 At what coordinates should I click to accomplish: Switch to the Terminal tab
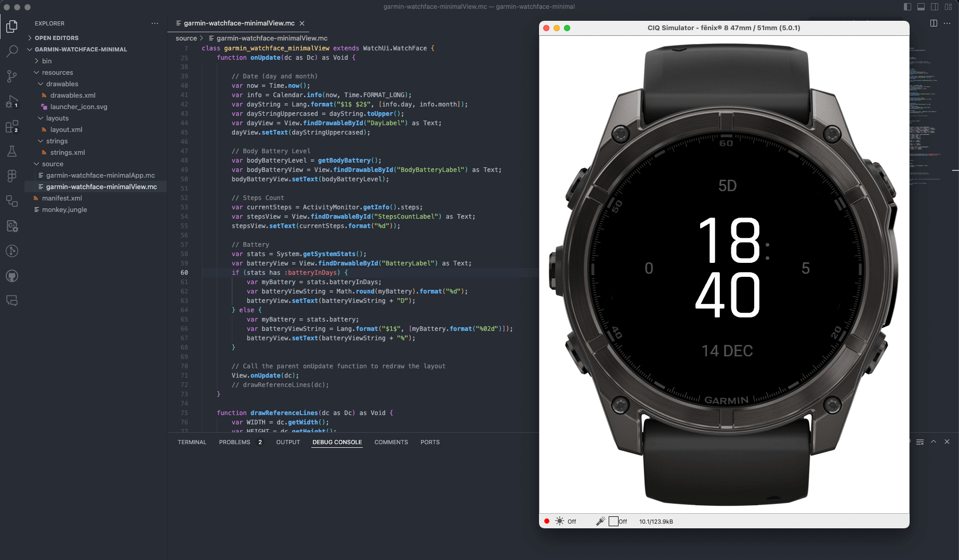point(192,442)
